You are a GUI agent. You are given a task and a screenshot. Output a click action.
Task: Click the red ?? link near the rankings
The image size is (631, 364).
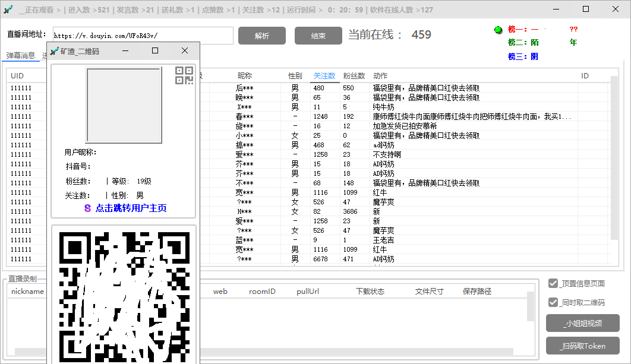coord(573,29)
